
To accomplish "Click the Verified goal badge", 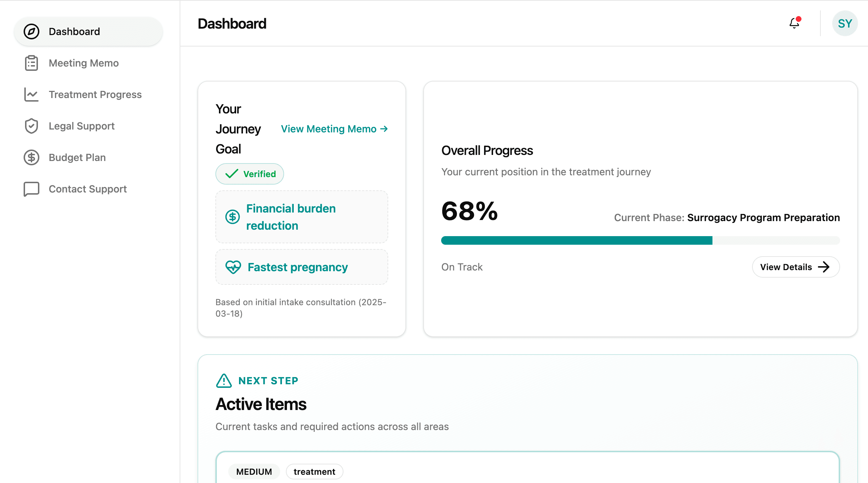I will point(249,174).
